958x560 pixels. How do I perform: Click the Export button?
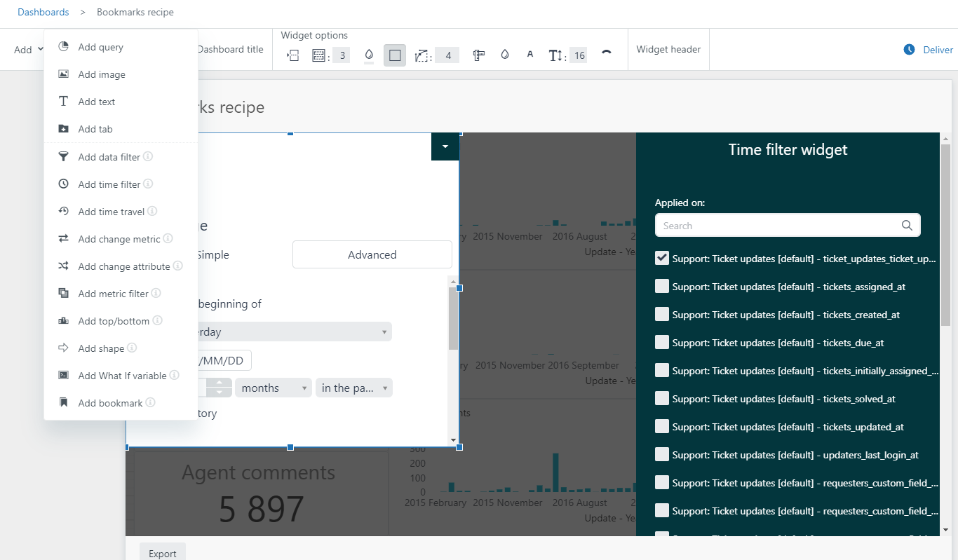tap(162, 553)
